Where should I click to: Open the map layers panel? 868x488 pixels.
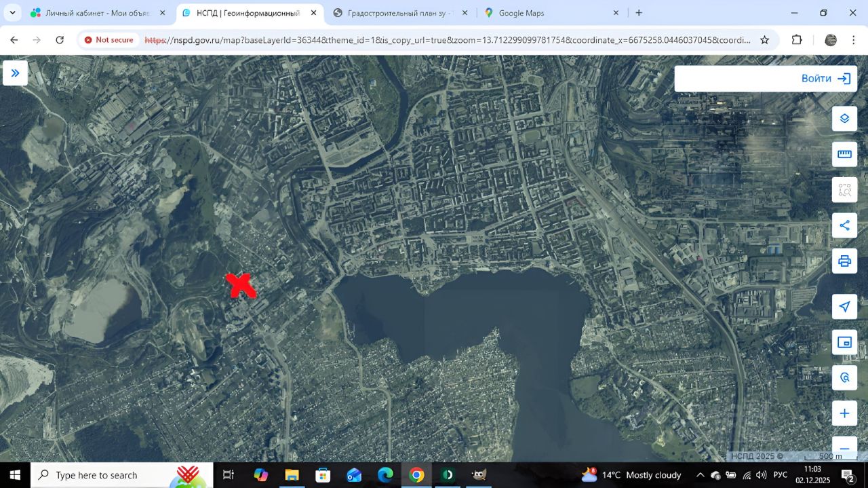click(844, 118)
